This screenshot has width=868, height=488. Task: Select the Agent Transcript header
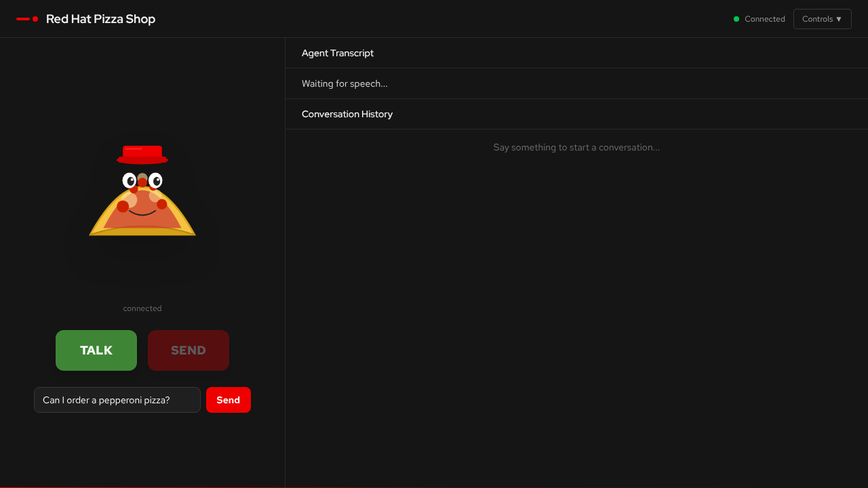pyautogui.click(x=338, y=53)
